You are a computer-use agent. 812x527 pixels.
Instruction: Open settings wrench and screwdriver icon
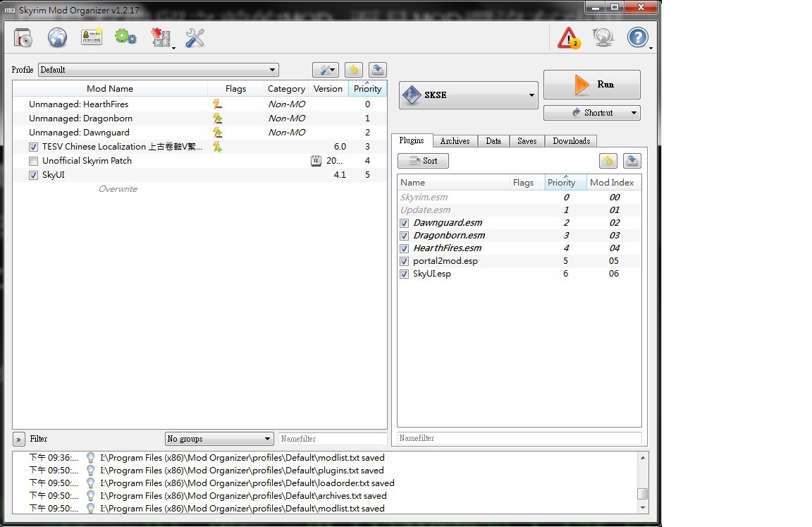195,38
